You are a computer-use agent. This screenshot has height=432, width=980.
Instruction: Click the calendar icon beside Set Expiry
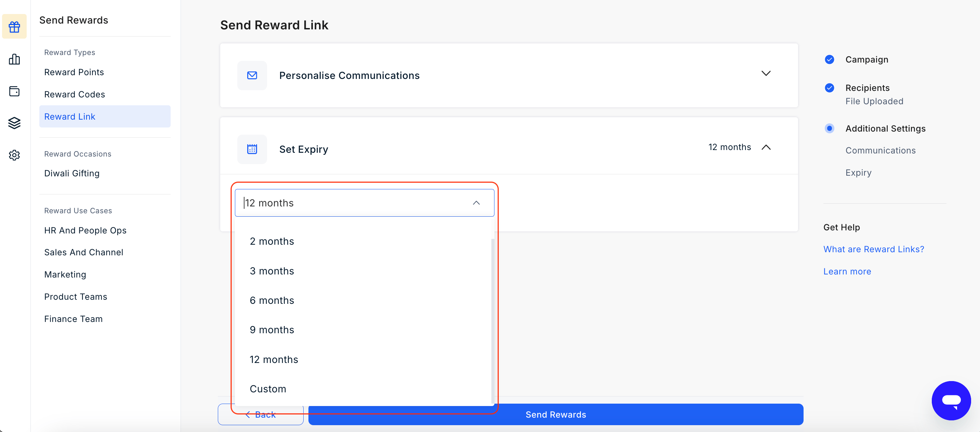[252, 149]
